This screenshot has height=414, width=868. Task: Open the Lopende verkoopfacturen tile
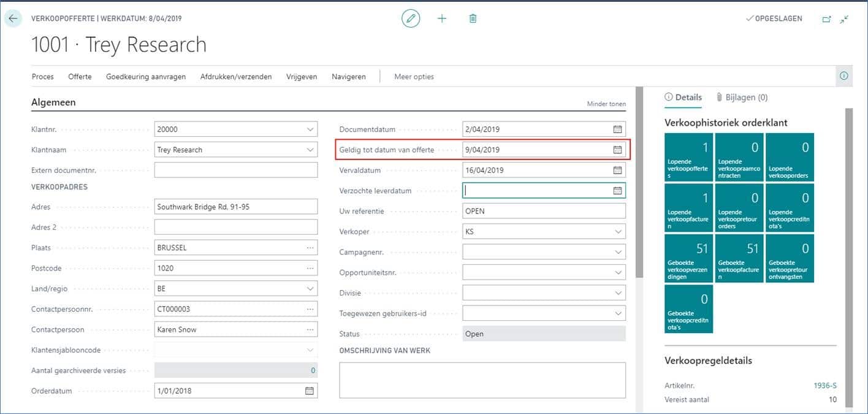(689, 208)
